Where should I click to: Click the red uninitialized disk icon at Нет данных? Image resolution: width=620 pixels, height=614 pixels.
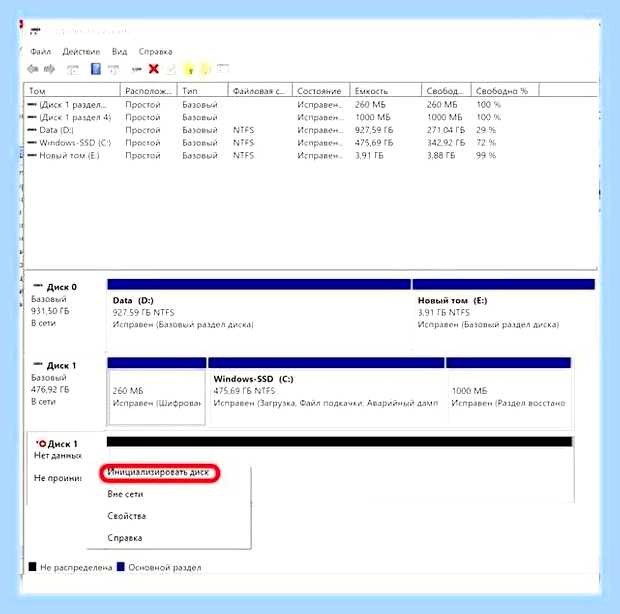[41, 444]
